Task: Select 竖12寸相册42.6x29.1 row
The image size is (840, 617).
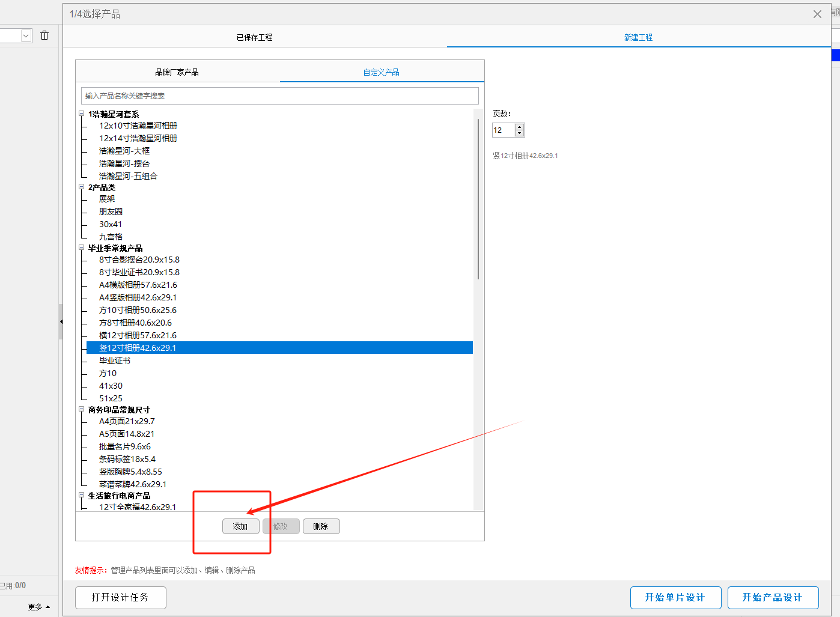Action: click(x=279, y=348)
